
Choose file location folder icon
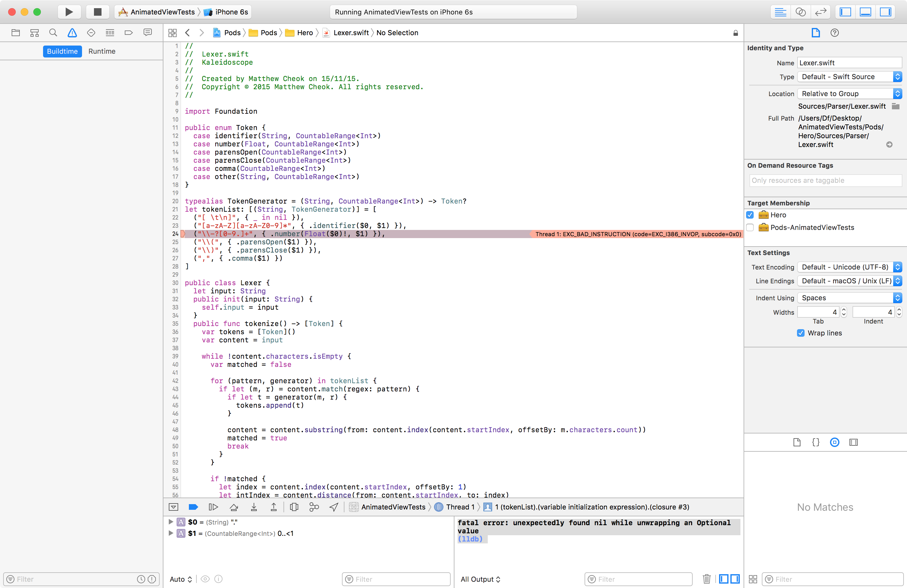coord(896,106)
